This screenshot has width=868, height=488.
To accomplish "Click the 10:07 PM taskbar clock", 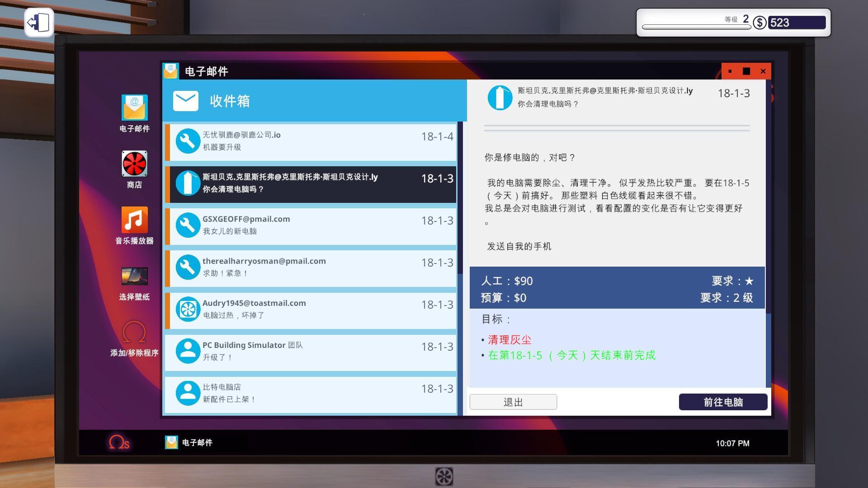I will tap(732, 443).
